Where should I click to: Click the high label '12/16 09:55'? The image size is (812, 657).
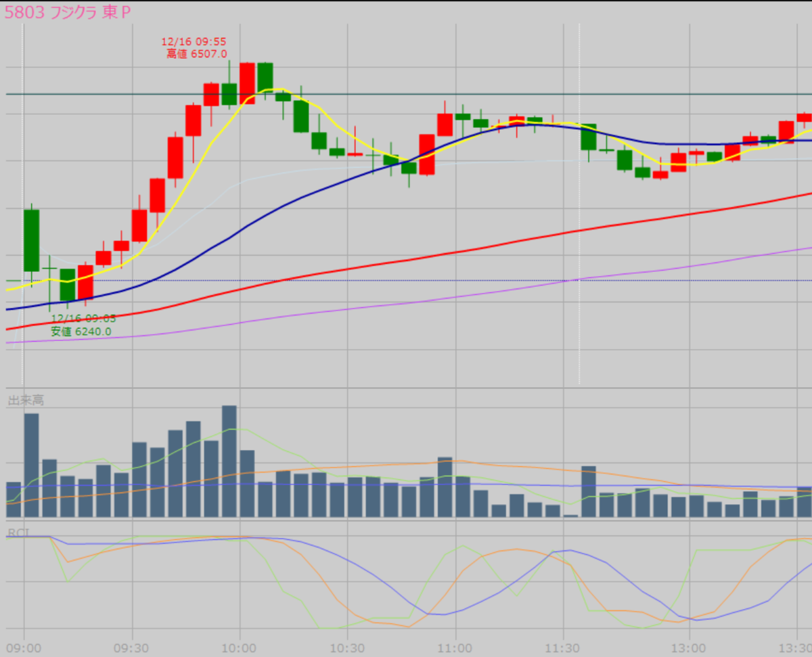coord(194,41)
